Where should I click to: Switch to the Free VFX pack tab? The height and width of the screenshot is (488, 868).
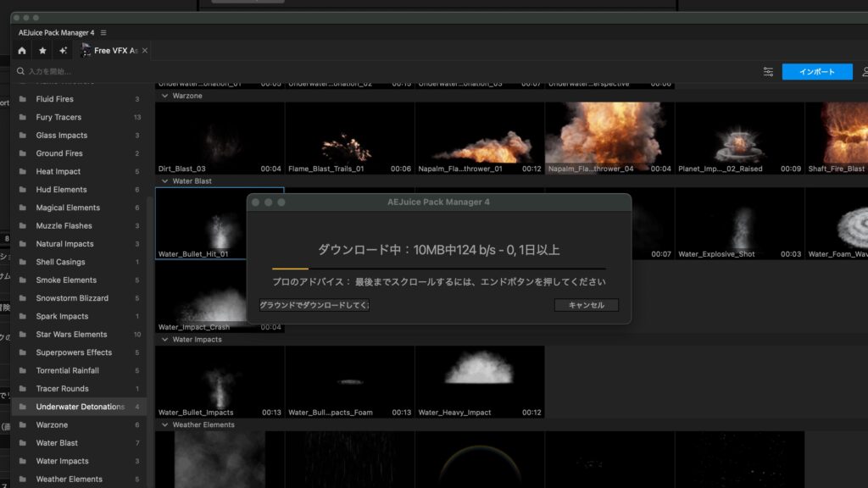point(114,50)
